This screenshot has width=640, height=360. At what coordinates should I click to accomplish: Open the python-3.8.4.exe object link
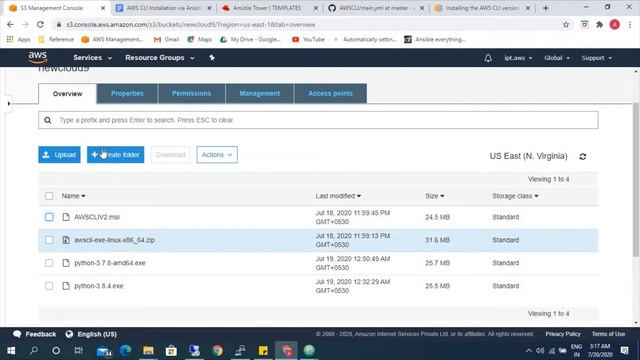[x=99, y=286]
